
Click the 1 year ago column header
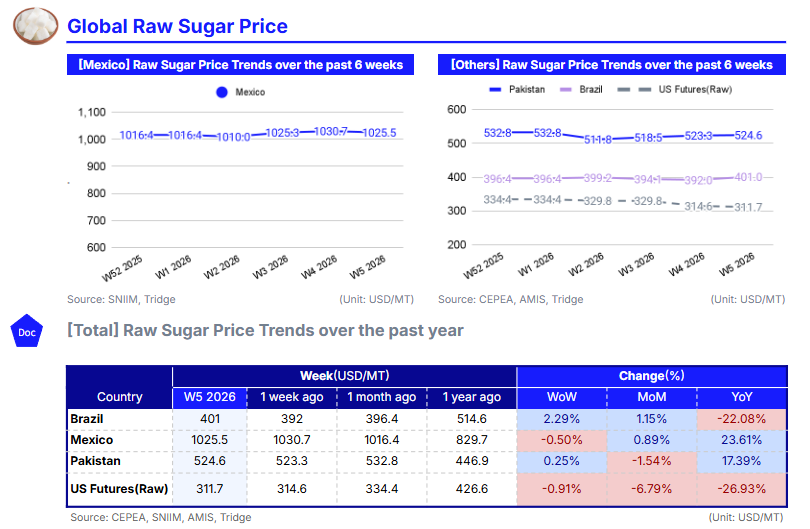click(x=471, y=397)
